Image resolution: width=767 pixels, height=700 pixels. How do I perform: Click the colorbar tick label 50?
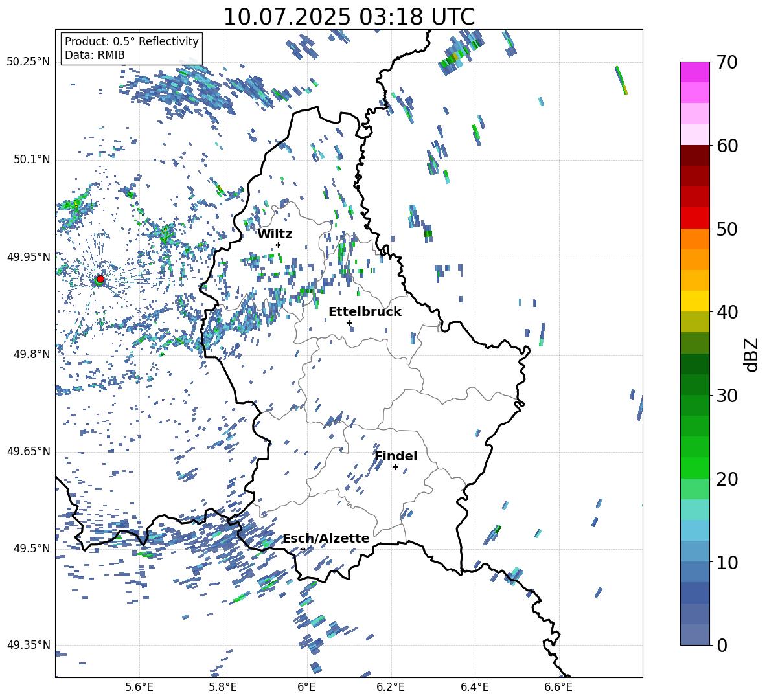pos(727,229)
